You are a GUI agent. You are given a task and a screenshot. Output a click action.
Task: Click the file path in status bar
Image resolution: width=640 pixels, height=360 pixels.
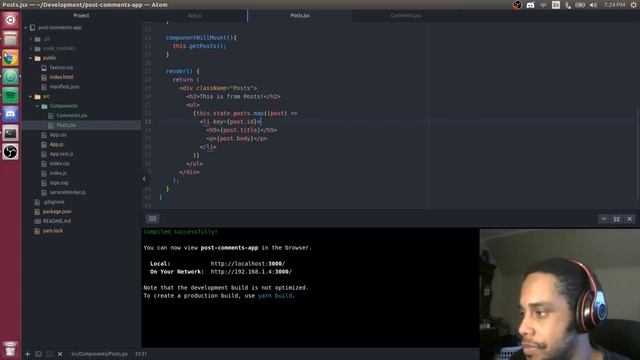click(99, 354)
